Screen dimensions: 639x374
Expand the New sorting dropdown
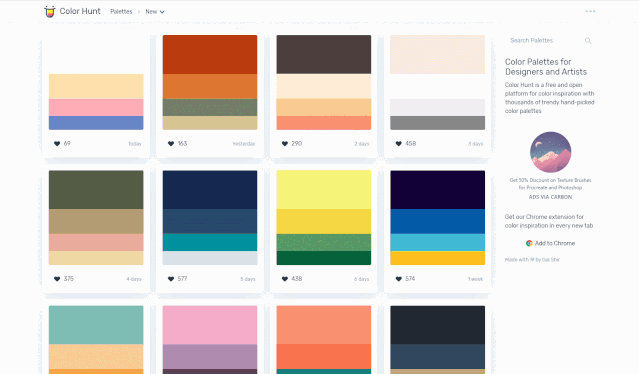pos(155,12)
